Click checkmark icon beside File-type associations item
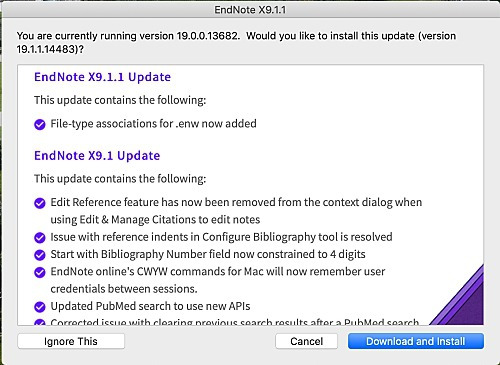Screen dimensions: 500x365 click(x=40, y=125)
